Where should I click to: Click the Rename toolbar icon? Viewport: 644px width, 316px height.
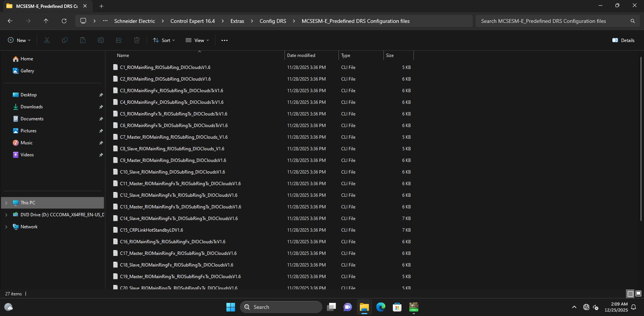(x=101, y=40)
